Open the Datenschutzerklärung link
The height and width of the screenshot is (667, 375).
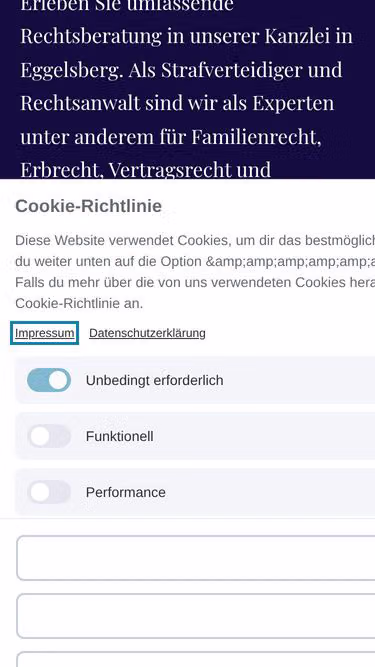tap(147, 333)
